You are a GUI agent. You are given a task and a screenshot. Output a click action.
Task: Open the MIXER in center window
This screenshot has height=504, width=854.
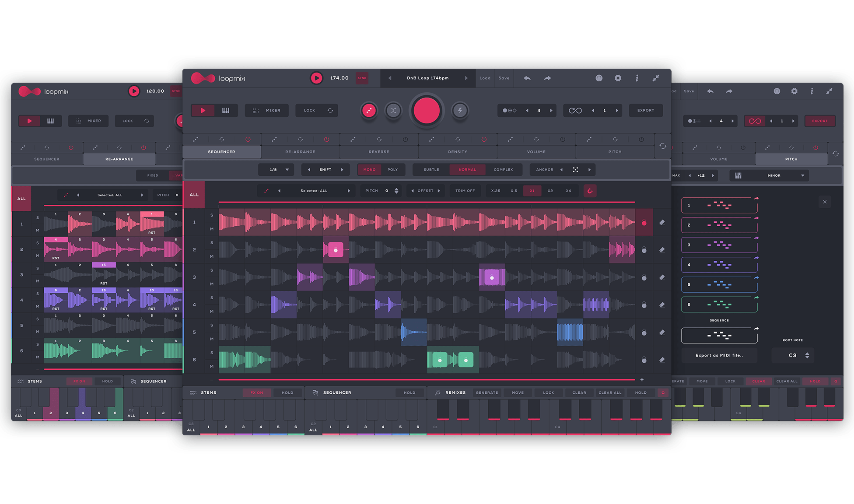tap(266, 110)
